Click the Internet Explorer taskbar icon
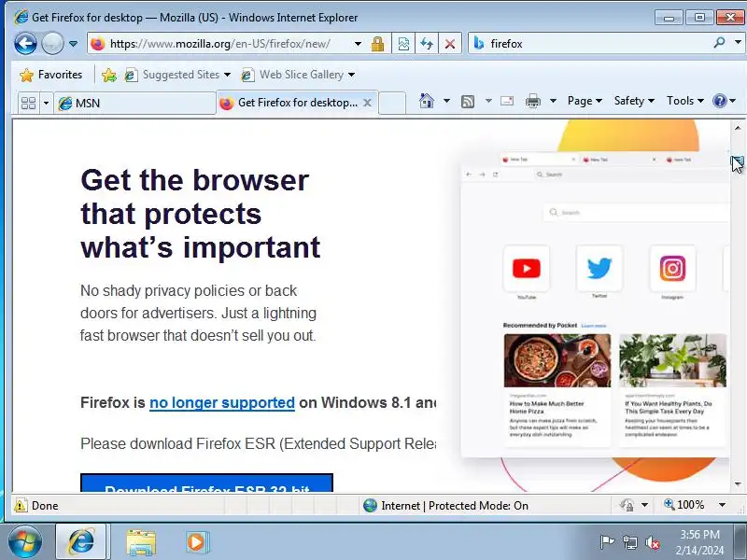747x560 pixels. (82, 542)
